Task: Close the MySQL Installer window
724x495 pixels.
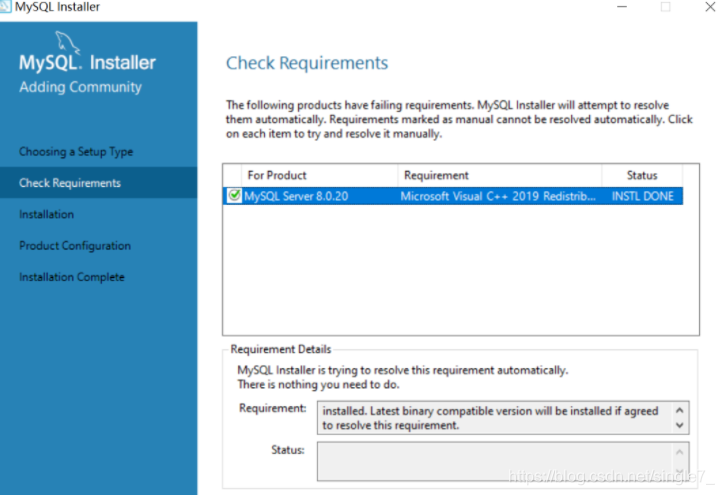Action: (x=710, y=6)
